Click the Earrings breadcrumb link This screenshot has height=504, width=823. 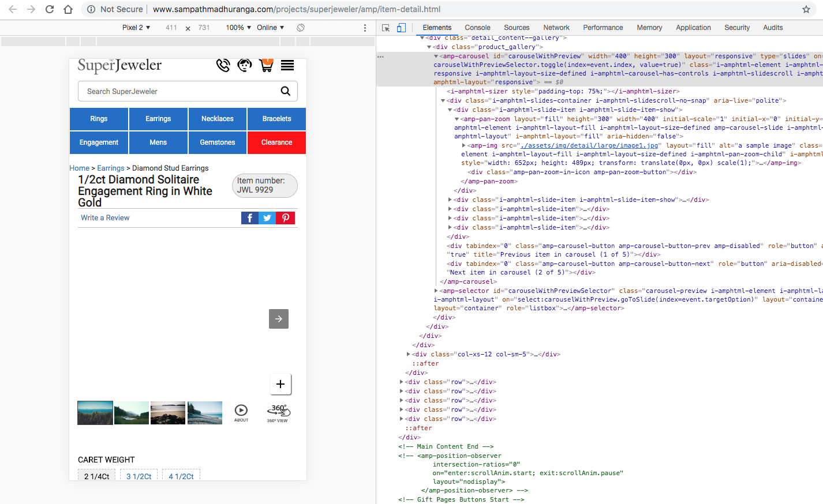(110, 168)
